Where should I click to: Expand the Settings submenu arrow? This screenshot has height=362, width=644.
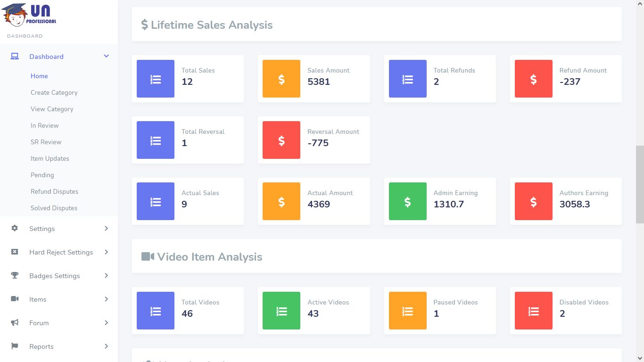[x=106, y=229]
